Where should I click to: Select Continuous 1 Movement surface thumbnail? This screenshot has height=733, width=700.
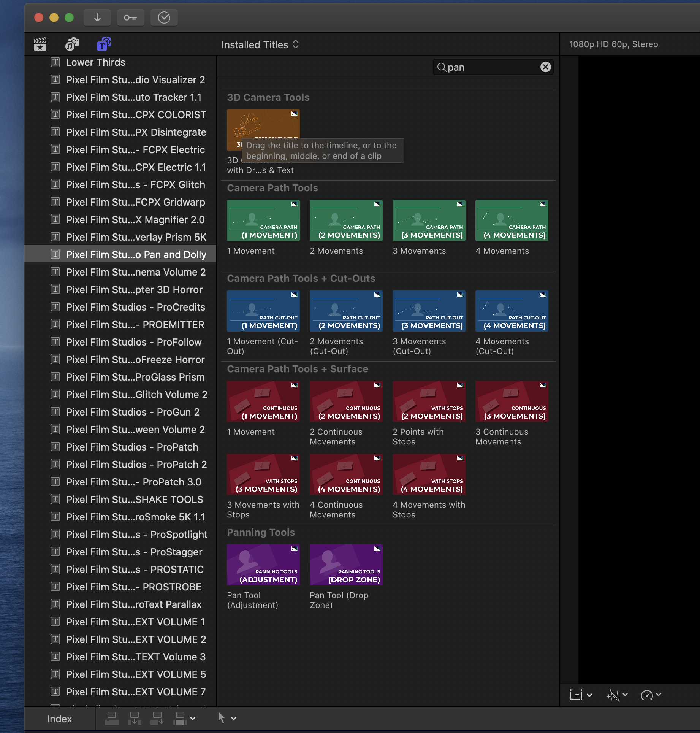pyautogui.click(x=263, y=401)
